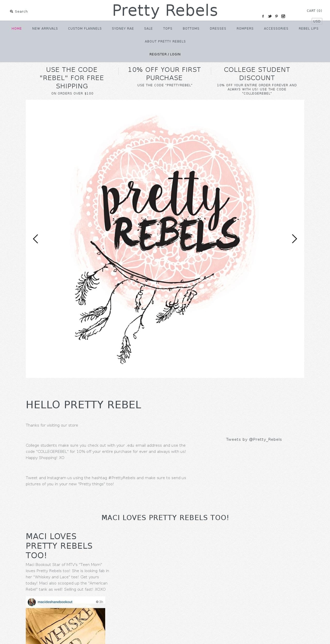Click the next slide arrow
Screen dimensions: 330x644
click(294, 238)
